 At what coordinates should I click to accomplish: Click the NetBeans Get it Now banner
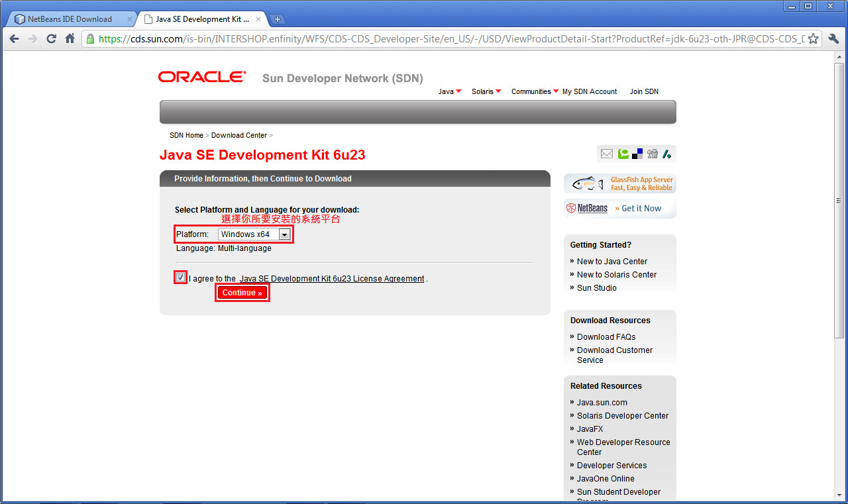(620, 208)
